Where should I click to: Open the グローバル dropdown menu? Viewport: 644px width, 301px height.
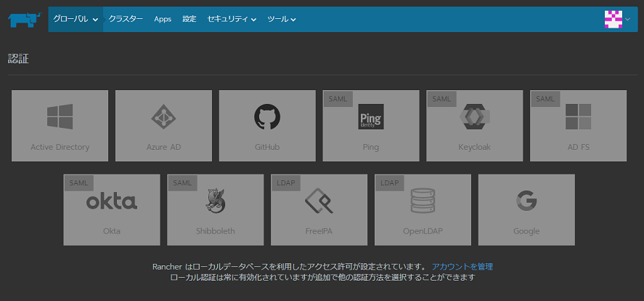(76, 19)
